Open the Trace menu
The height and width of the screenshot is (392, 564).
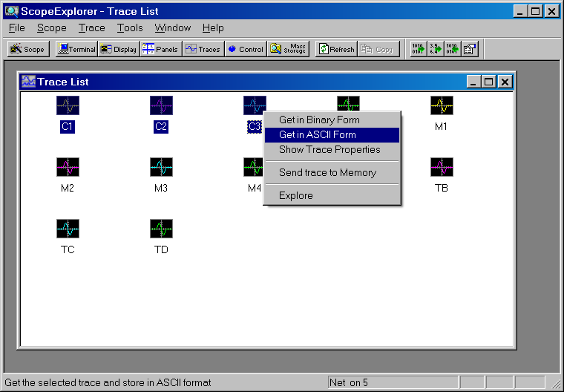[92, 27]
